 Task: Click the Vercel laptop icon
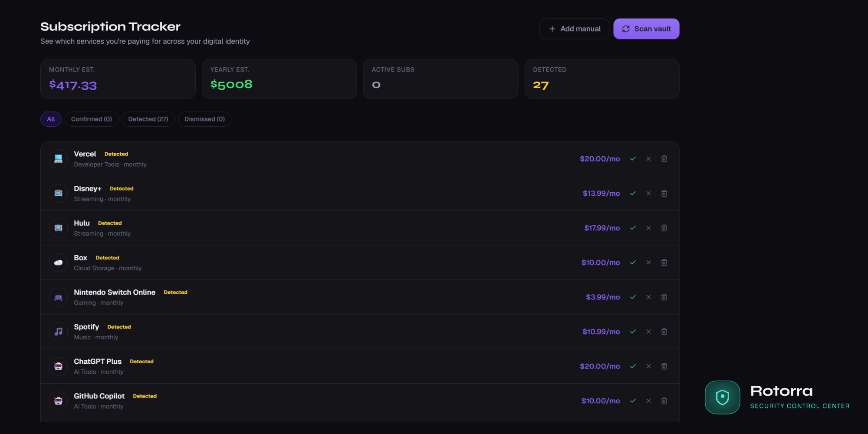(58, 158)
